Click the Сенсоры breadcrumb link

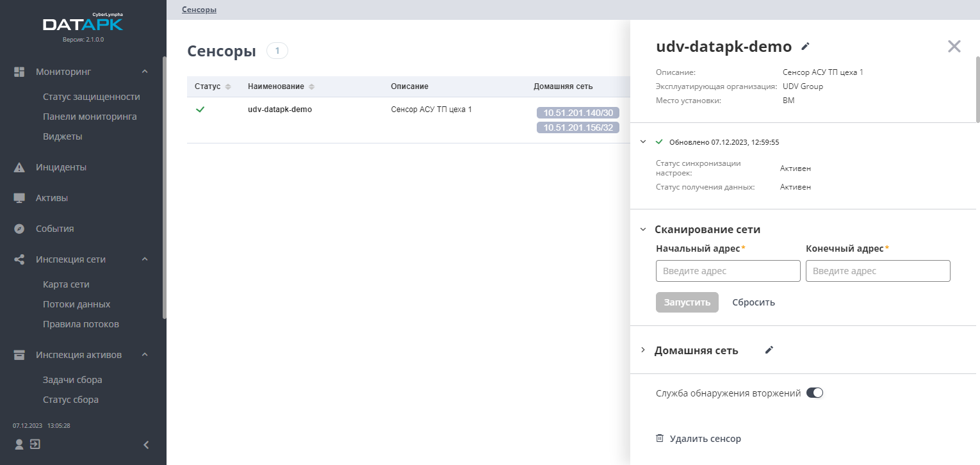(x=199, y=10)
